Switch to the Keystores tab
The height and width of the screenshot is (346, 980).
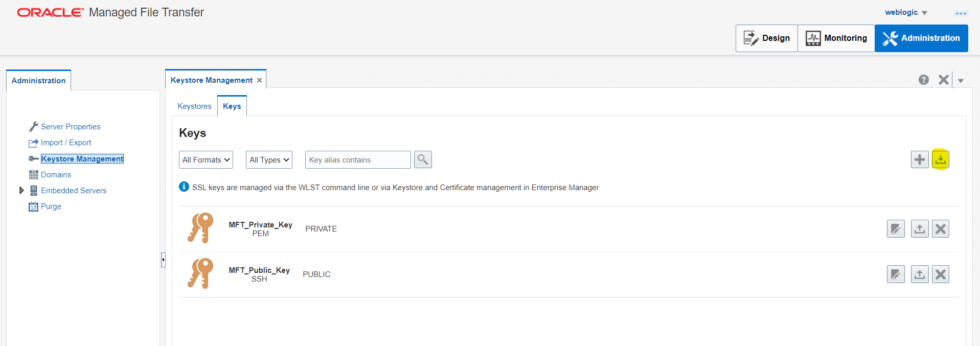[x=194, y=106]
